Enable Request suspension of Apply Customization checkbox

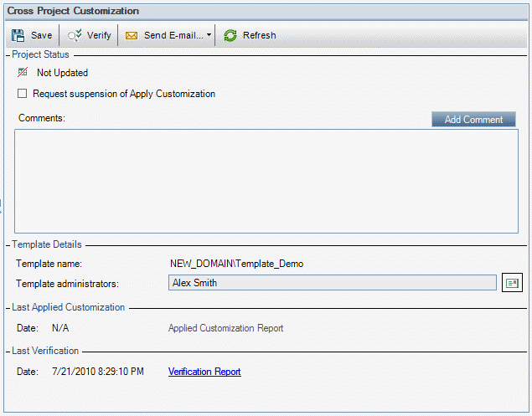coord(23,94)
